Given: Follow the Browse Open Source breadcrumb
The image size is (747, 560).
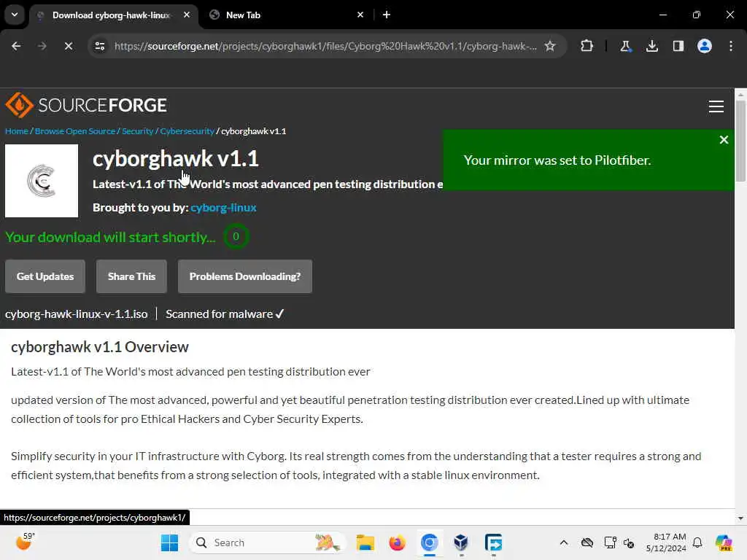Looking at the screenshot, I should (75, 131).
